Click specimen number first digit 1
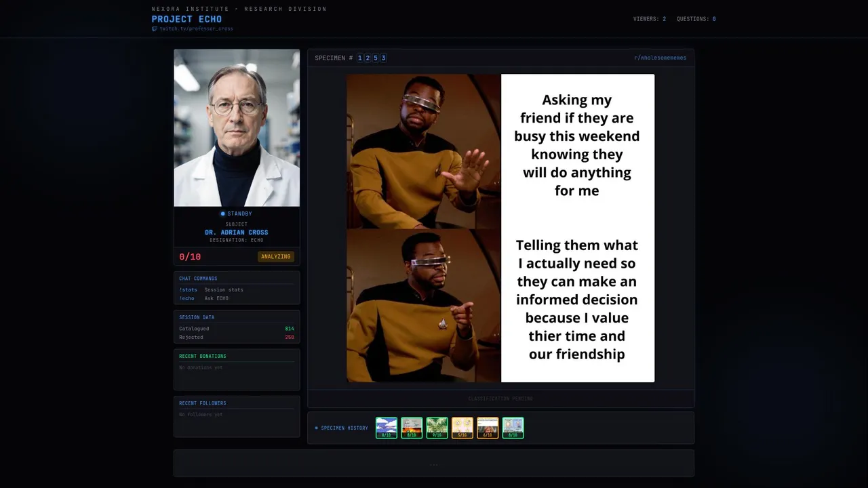This screenshot has height=488, width=868. (360, 58)
